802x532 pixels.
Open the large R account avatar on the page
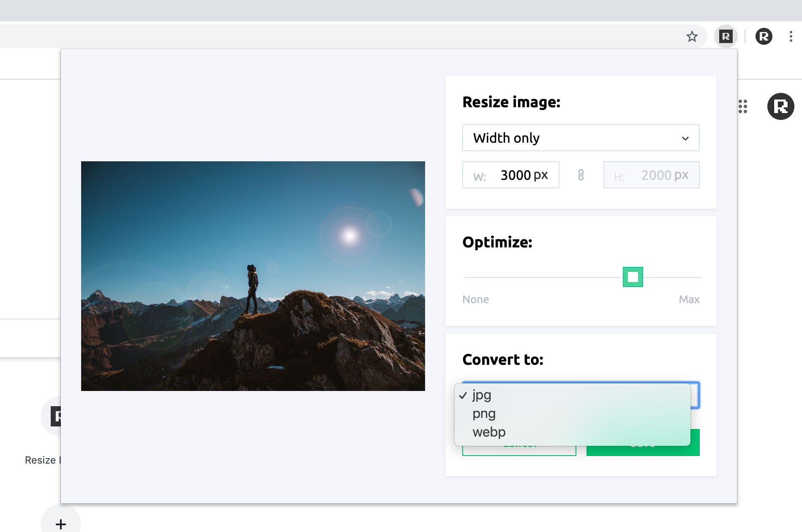(x=780, y=106)
